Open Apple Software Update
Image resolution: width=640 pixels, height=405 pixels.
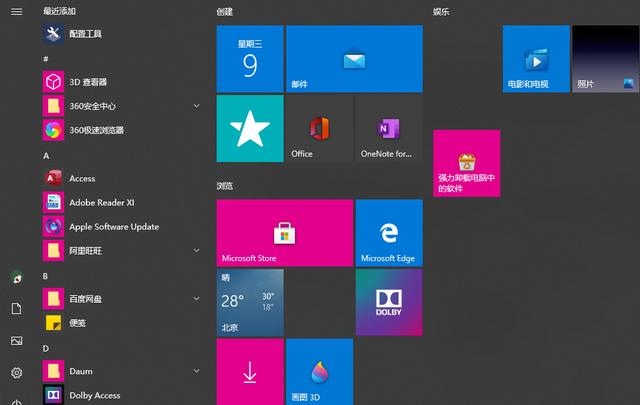pos(122,227)
